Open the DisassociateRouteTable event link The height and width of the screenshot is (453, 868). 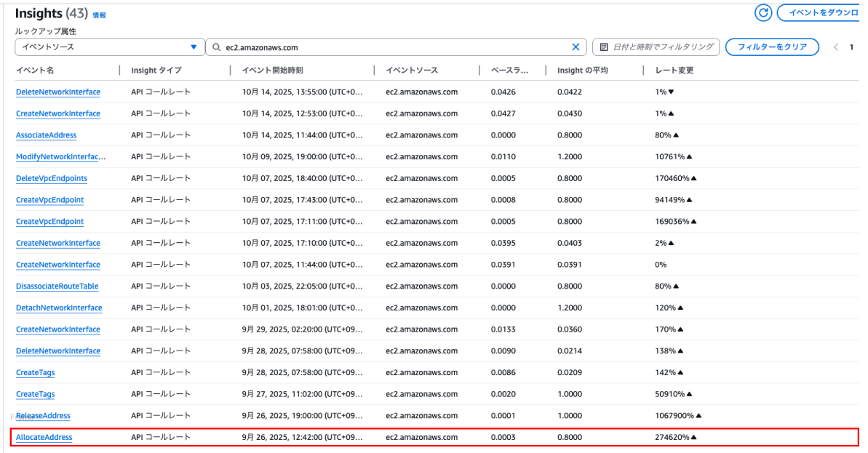[57, 286]
